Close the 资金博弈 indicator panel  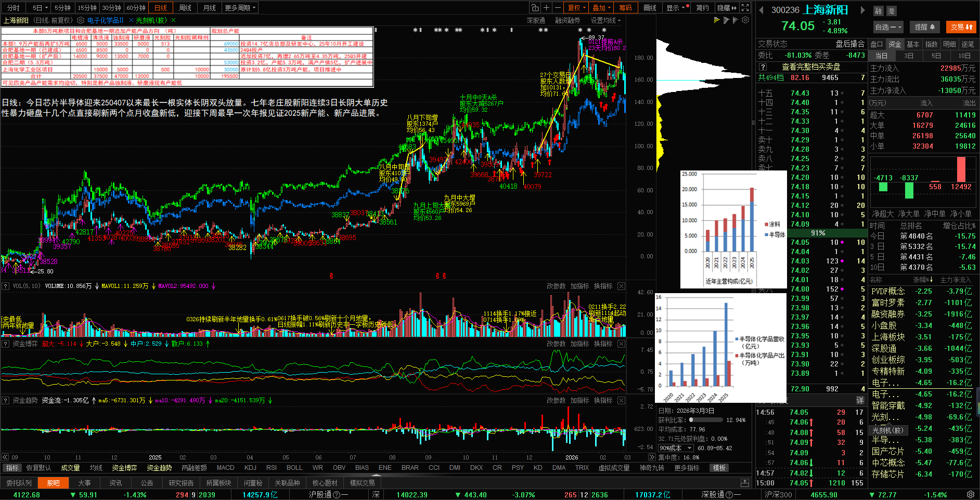point(621,344)
